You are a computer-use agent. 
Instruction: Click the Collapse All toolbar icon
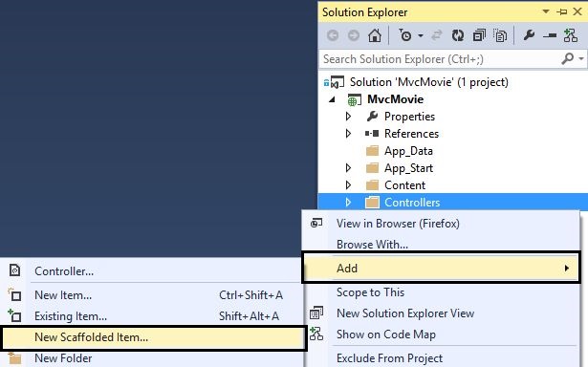[x=479, y=35]
